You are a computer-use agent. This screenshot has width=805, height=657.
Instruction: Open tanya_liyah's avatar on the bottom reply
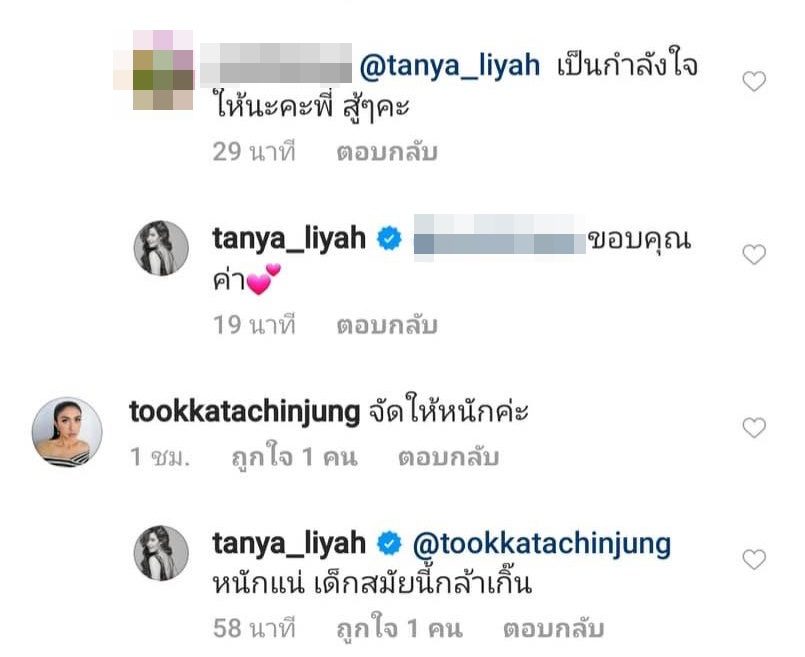click(x=161, y=553)
